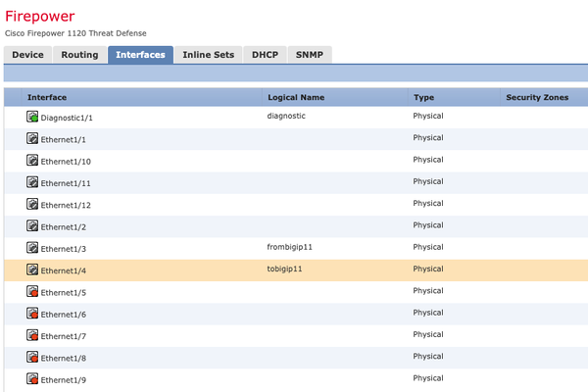
Task: Click the Ethernet1/12 interface icon
Action: click(x=32, y=204)
